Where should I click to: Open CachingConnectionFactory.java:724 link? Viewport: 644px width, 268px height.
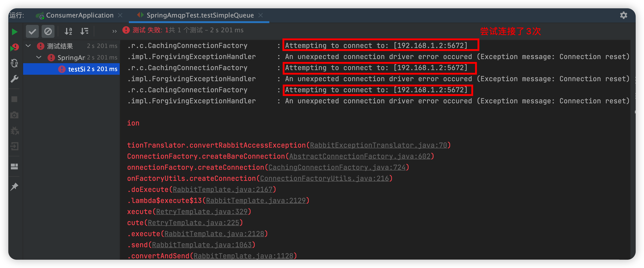[337, 167]
